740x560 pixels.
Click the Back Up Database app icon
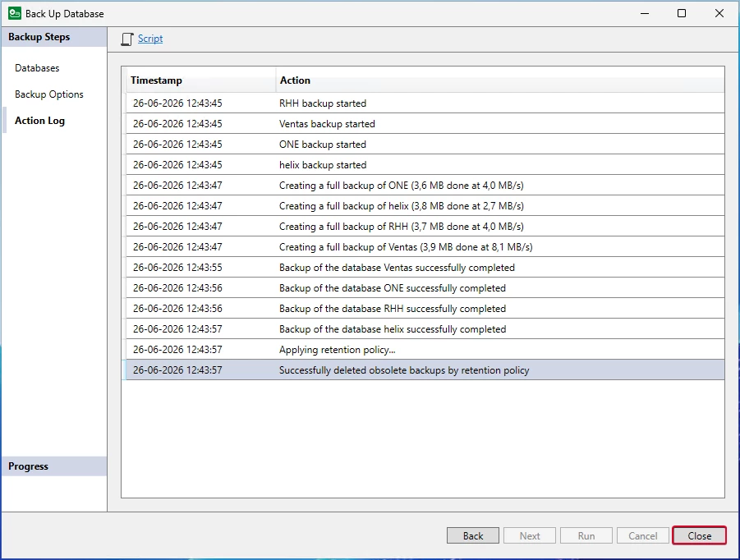tap(15, 13)
